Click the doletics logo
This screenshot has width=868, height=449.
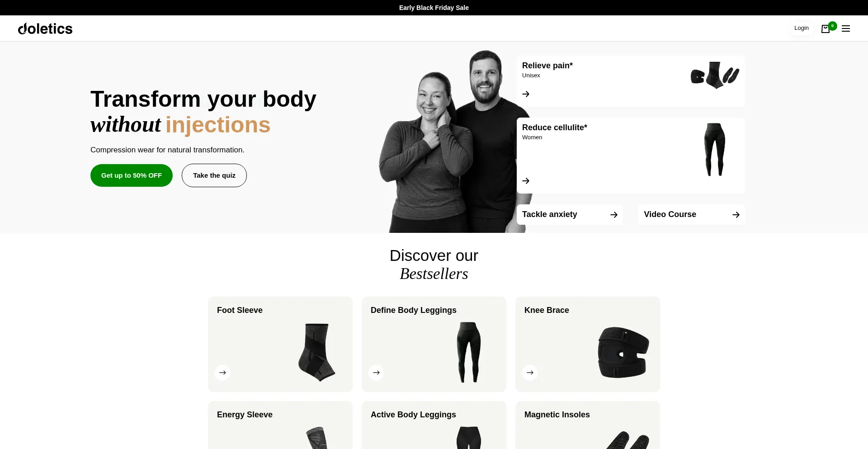click(45, 28)
